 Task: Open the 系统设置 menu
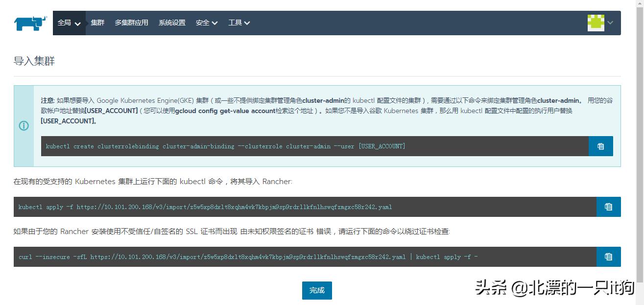tap(171, 23)
